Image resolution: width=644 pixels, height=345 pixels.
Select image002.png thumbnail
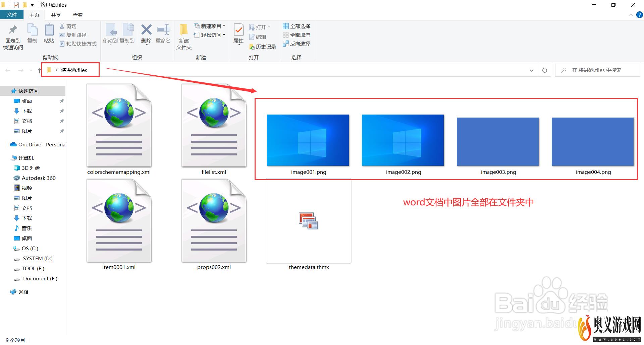pyautogui.click(x=403, y=140)
